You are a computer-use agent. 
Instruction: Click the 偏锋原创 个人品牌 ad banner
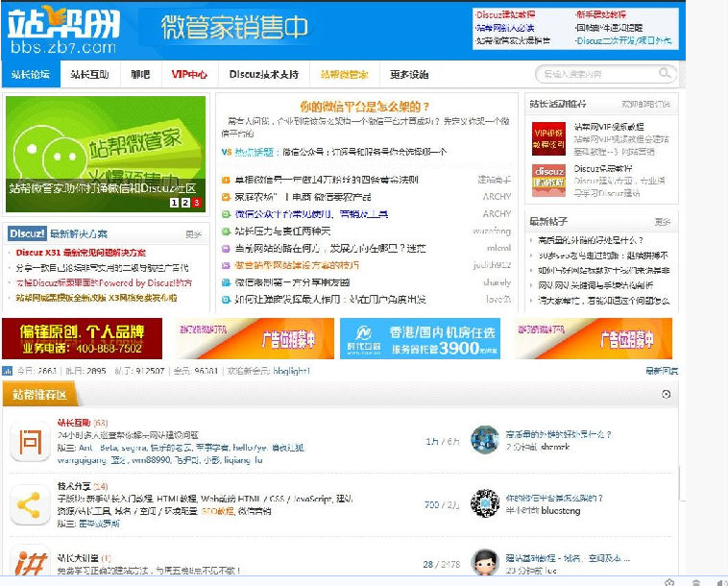pos(83,338)
